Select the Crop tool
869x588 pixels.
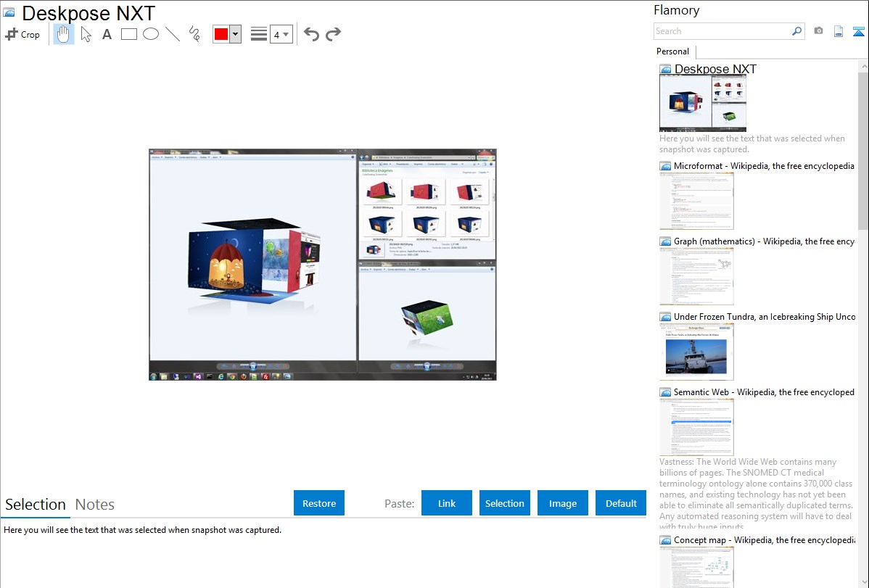(x=22, y=34)
